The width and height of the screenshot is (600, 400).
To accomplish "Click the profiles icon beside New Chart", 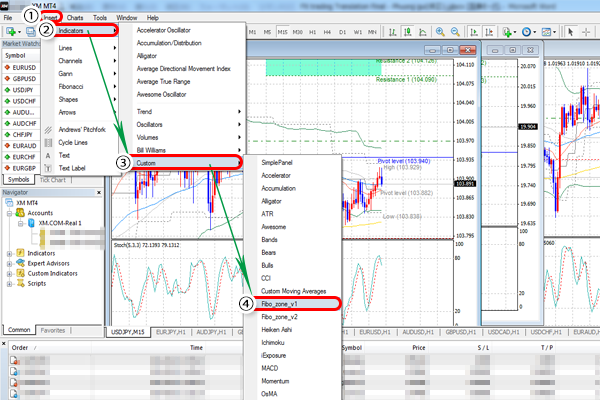I will pos(31,32).
